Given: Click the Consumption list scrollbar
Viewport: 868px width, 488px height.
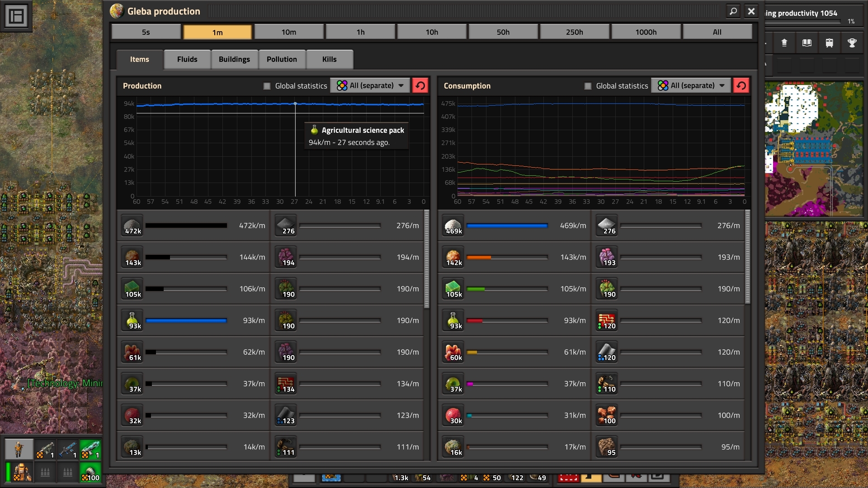Looking at the screenshot, I should [747, 257].
